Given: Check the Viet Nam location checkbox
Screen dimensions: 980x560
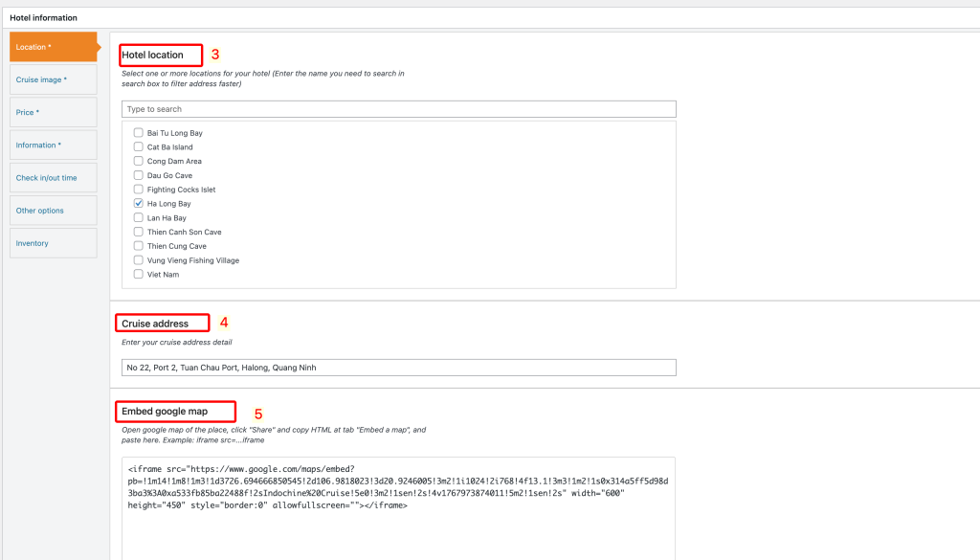Looking at the screenshot, I should (139, 275).
